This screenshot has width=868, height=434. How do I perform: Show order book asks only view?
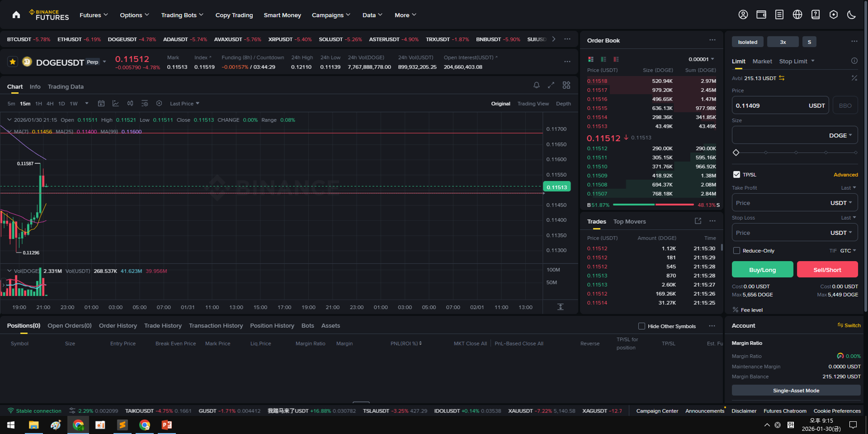pyautogui.click(x=616, y=59)
